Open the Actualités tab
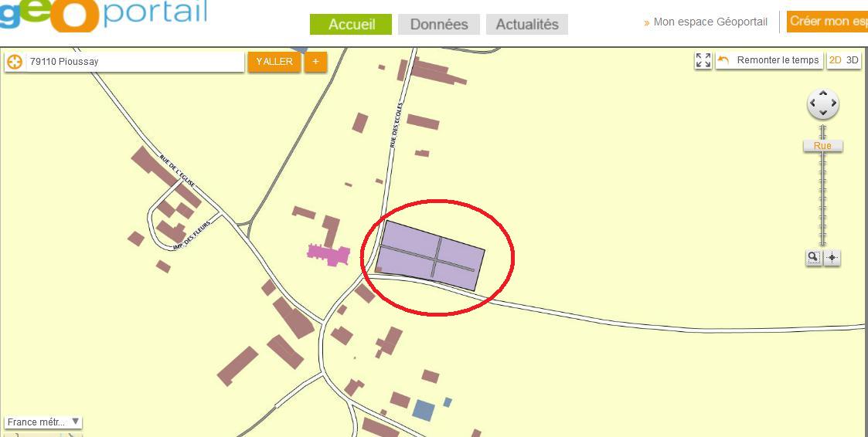The height and width of the screenshot is (437, 868). pyautogui.click(x=527, y=25)
